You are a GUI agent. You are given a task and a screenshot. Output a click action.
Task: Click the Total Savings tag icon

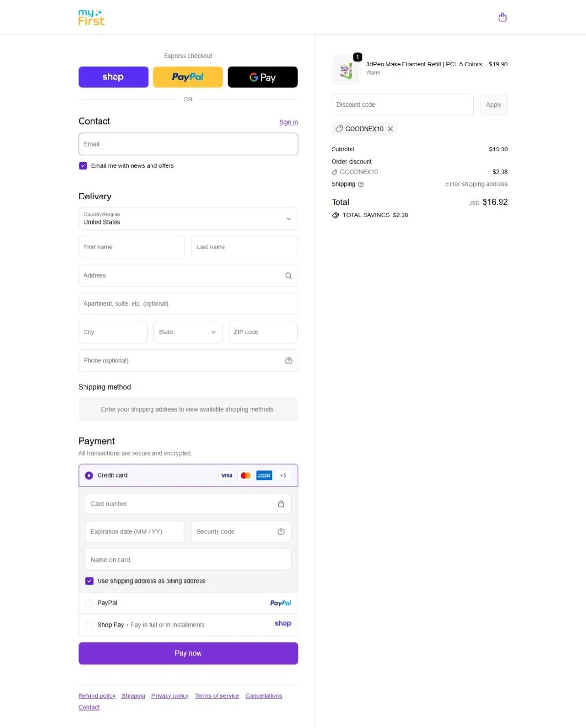tap(335, 215)
